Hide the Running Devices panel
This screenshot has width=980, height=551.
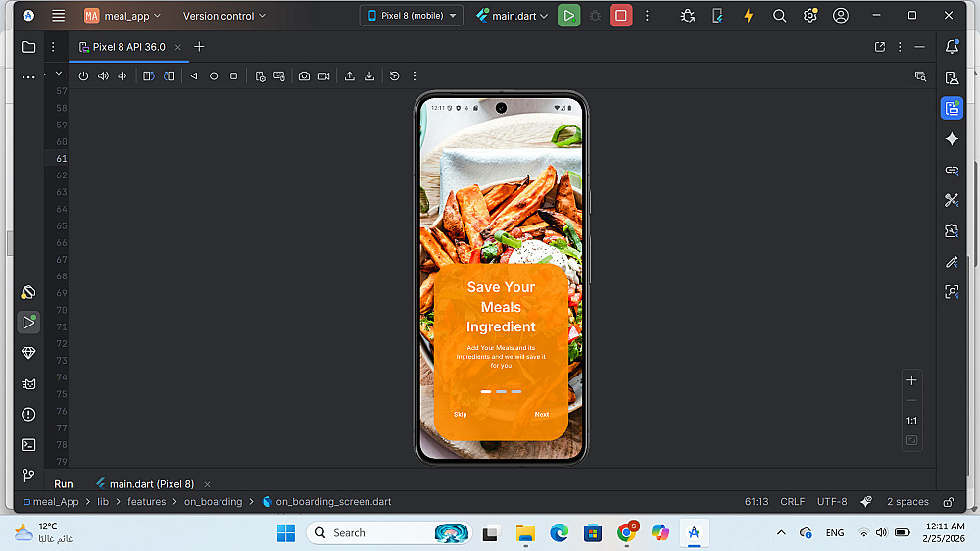coord(919,47)
